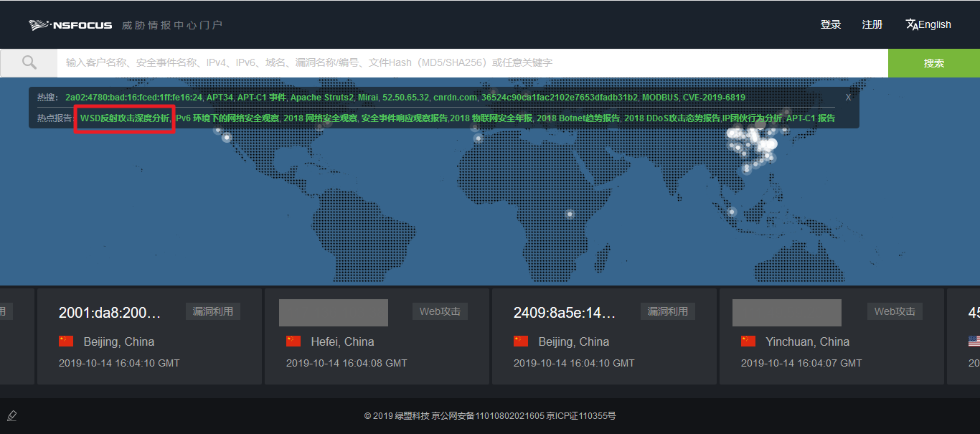Click the China flag on Yinchuan card
The image size is (980, 434).
pos(748,341)
